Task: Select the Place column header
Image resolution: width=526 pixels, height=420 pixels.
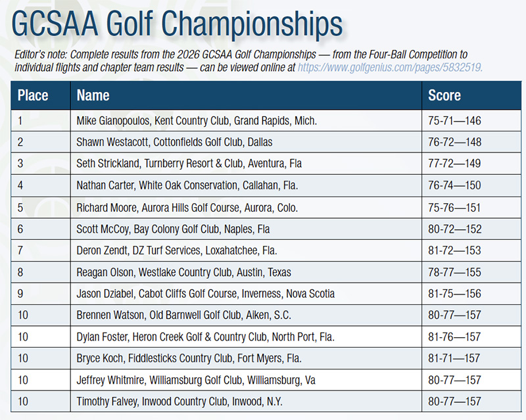Action: [x=33, y=96]
